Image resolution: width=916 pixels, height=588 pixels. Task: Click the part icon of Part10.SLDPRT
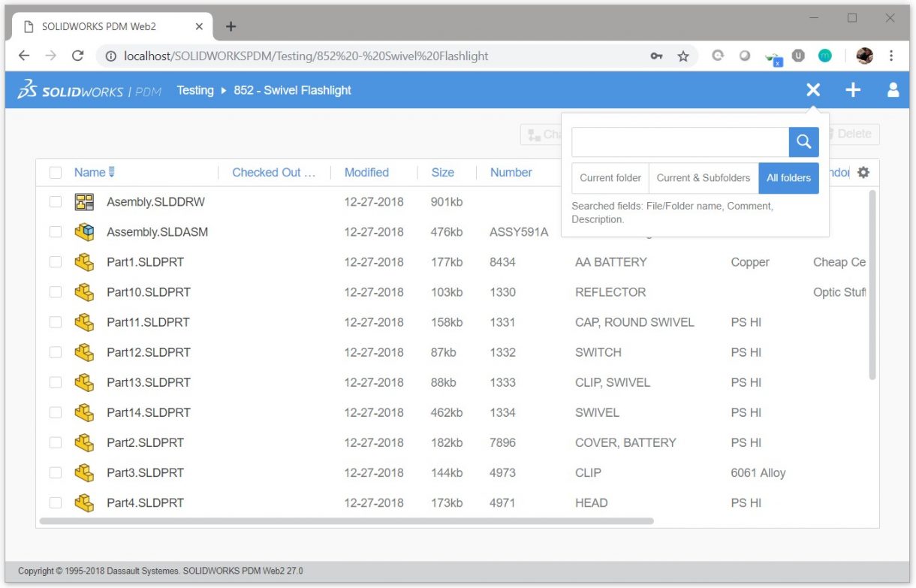pyautogui.click(x=84, y=292)
